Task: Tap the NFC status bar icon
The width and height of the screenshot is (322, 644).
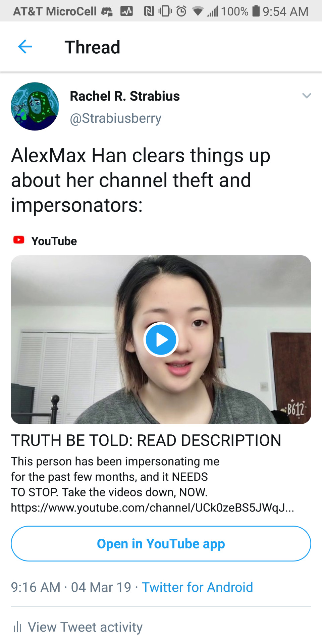Action: click(149, 11)
